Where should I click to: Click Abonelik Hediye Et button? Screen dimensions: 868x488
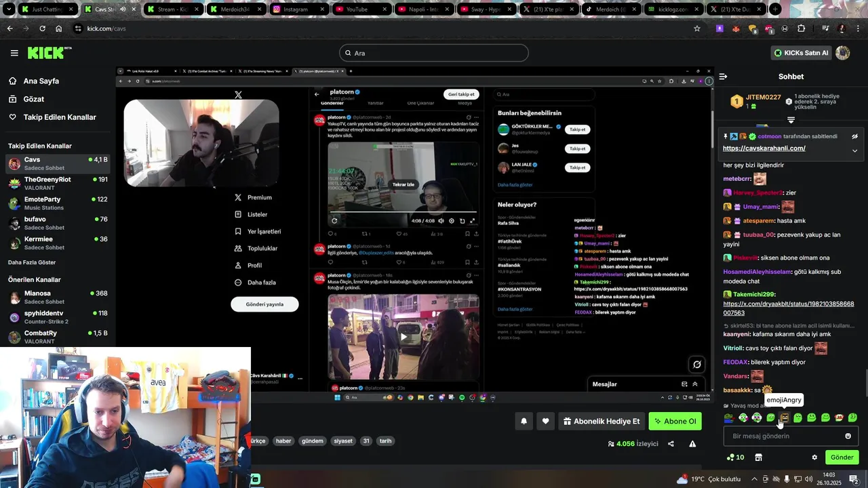coord(601,421)
